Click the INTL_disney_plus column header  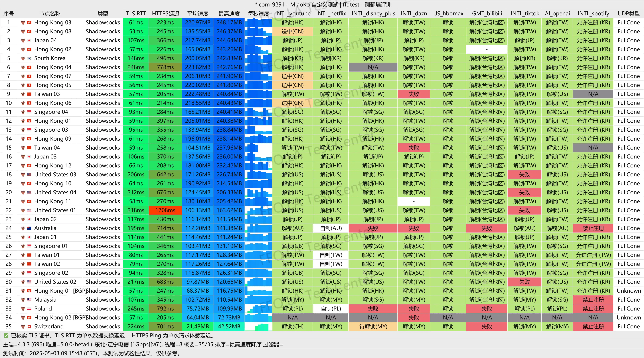click(373, 14)
